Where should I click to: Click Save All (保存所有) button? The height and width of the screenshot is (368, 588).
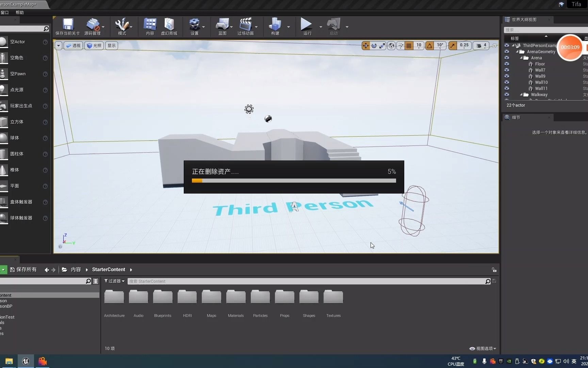tap(23, 270)
